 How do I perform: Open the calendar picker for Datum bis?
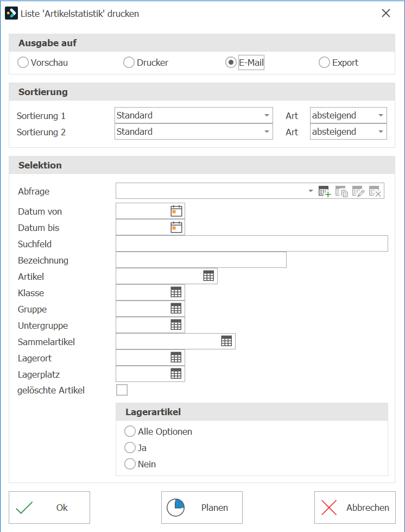click(x=176, y=227)
